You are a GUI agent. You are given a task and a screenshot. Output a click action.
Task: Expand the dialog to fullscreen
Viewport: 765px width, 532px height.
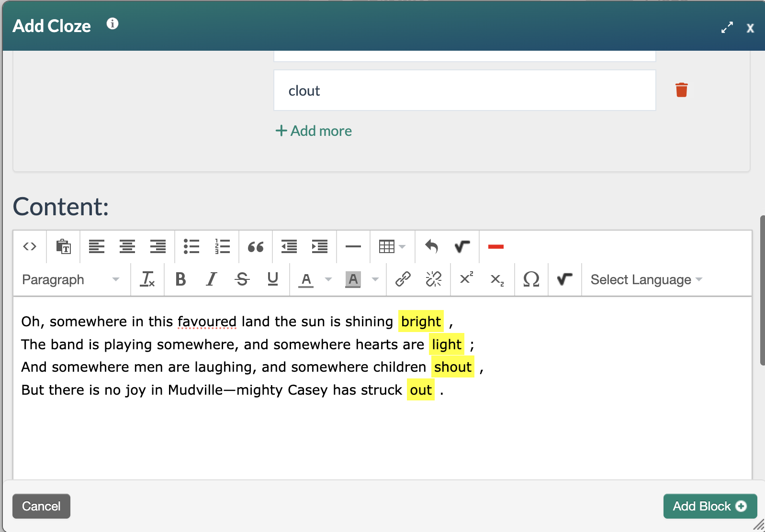click(x=727, y=28)
